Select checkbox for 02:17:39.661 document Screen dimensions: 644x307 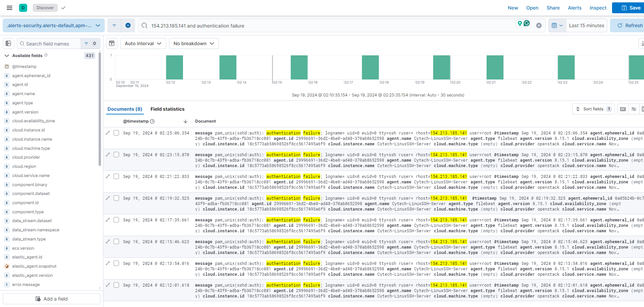pos(116,220)
